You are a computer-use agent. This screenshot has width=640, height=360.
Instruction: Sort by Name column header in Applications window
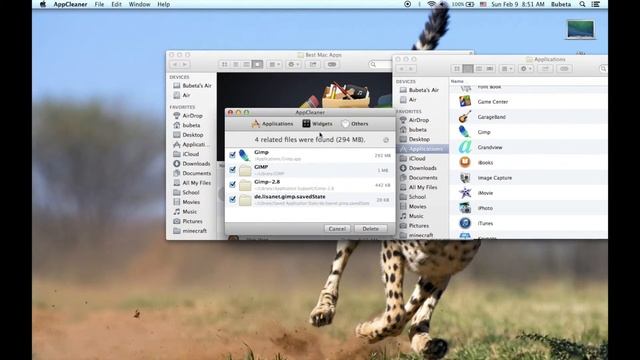[457, 81]
